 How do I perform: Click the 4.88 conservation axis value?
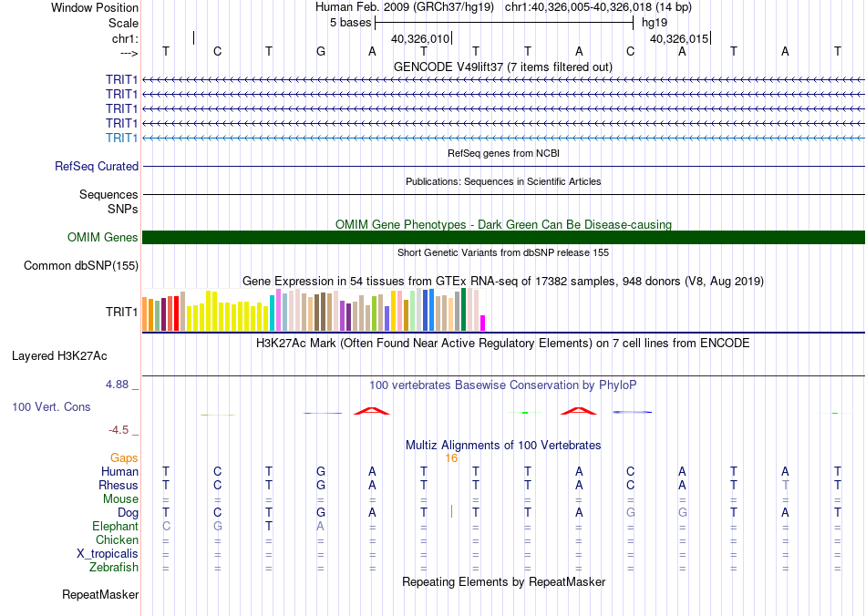[117, 385]
